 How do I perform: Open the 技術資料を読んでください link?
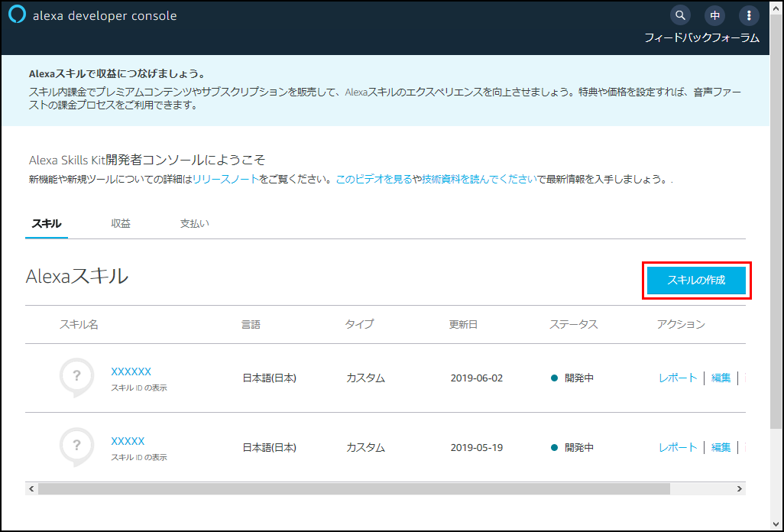(x=478, y=180)
